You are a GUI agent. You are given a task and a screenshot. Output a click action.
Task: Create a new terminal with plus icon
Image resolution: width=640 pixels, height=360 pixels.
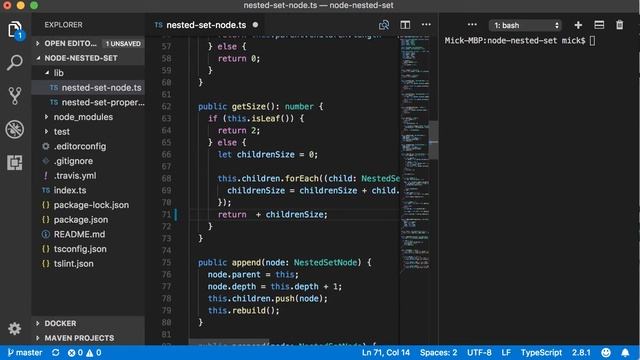(578, 25)
